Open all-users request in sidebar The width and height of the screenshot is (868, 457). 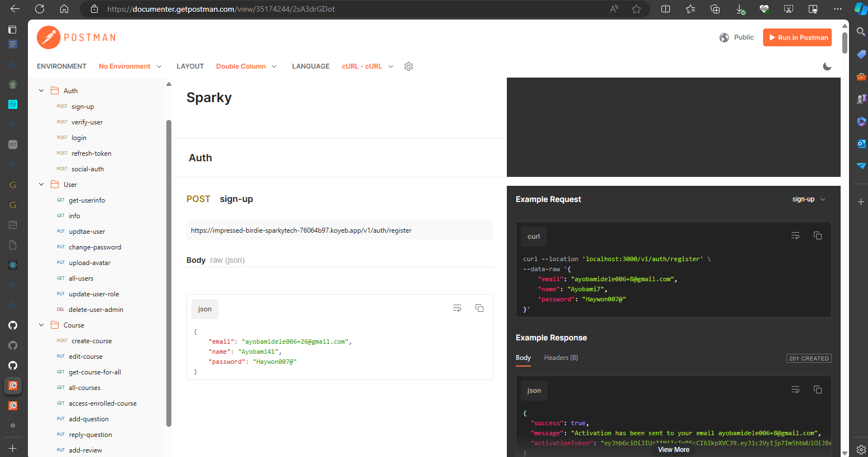pos(81,278)
